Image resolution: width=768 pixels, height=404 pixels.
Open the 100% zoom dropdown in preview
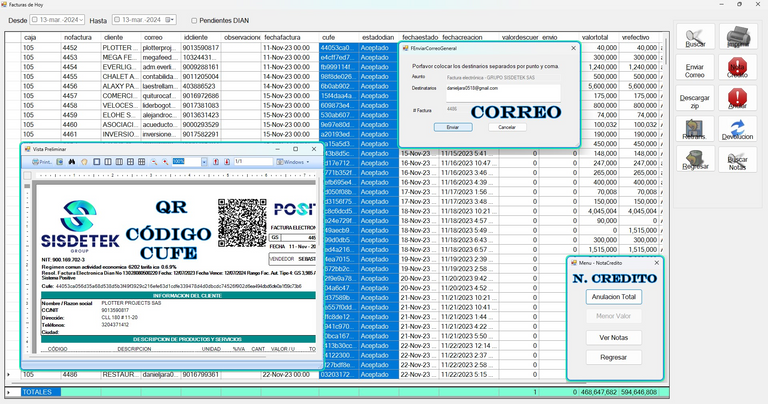coord(204,162)
